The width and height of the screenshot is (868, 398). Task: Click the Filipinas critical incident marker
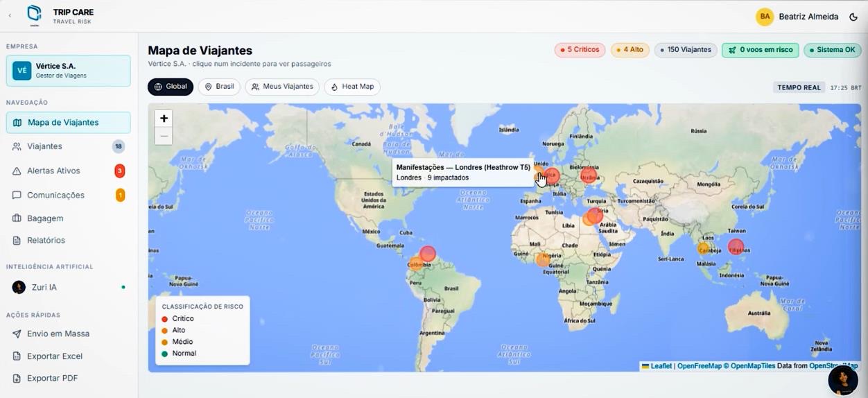[x=736, y=246]
